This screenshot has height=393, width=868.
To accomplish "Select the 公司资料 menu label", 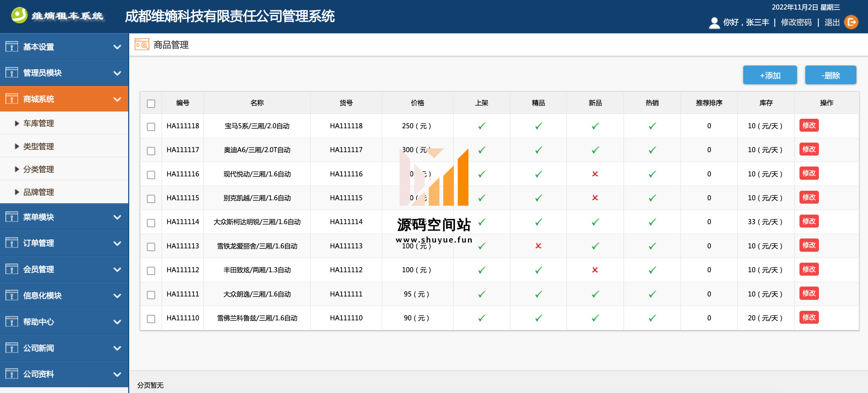I will pos(39,374).
